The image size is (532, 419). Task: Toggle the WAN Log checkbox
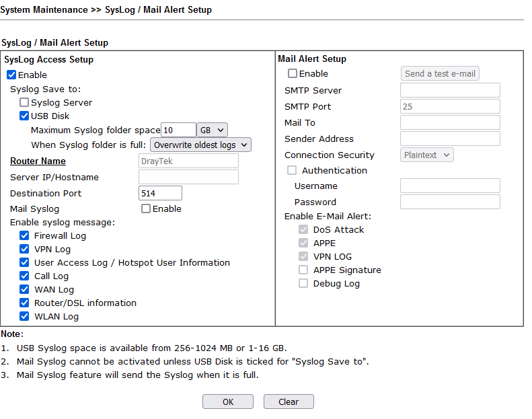coord(24,289)
